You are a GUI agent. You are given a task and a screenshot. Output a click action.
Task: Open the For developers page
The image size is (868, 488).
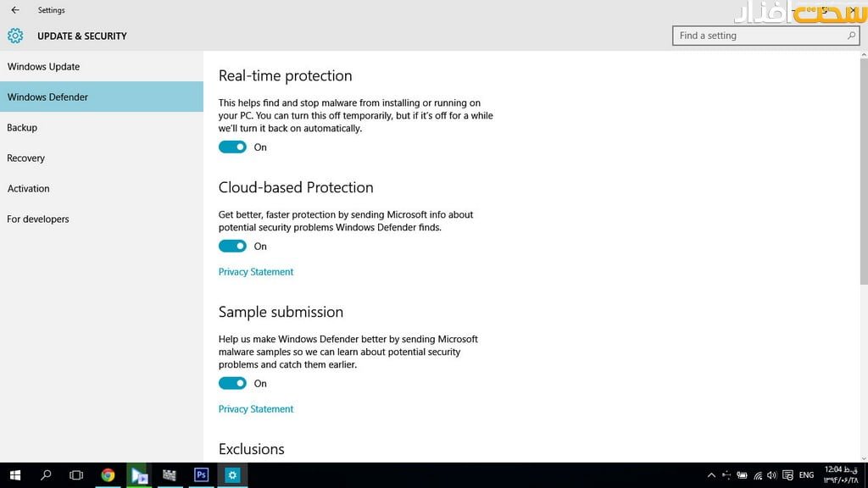click(38, 219)
